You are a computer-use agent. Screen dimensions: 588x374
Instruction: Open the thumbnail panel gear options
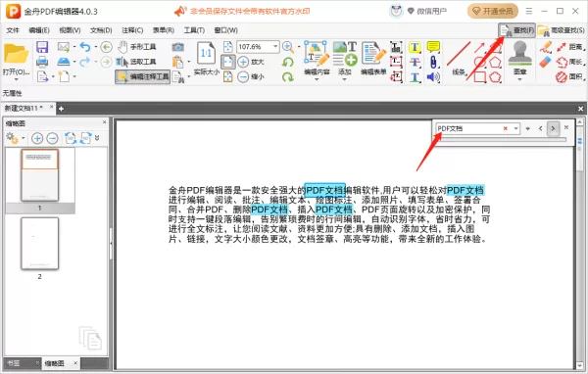13,138
